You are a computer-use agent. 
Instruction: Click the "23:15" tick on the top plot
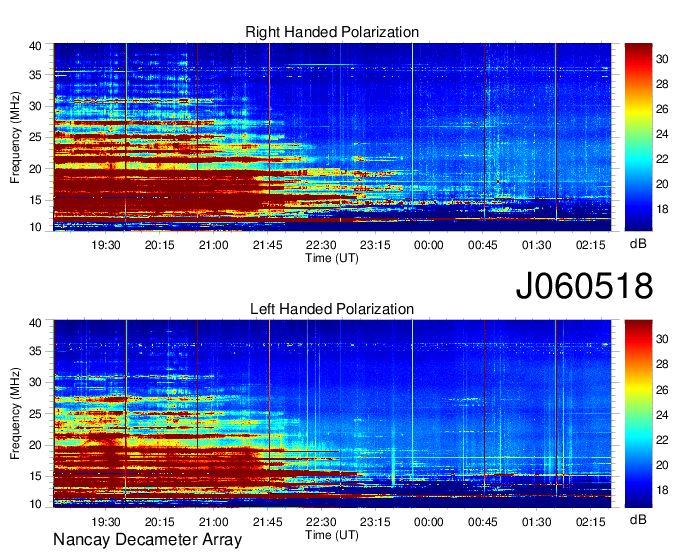point(375,245)
